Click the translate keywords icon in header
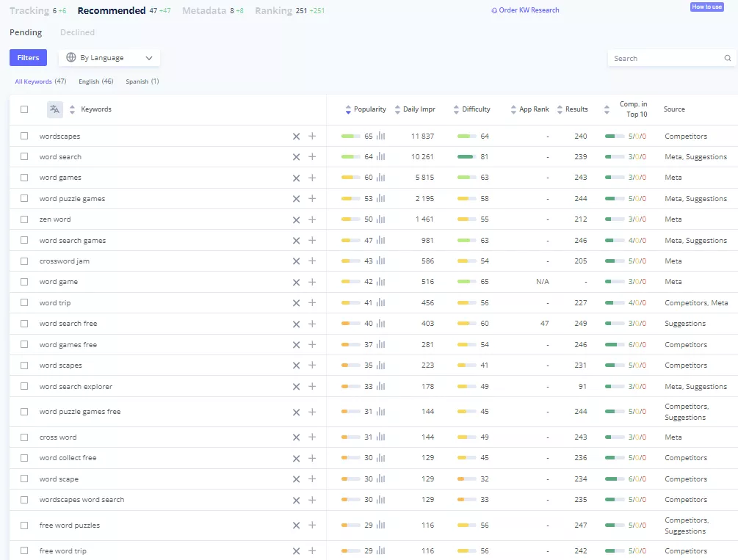Viewport: 738px width, 560px height. (55, 109)
